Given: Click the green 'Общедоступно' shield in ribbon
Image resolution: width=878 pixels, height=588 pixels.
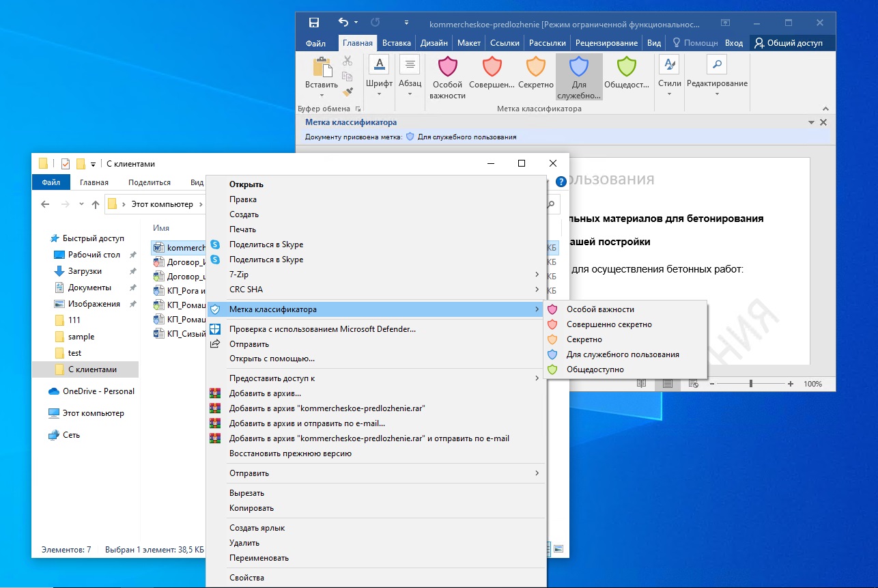Looking at the screenshot, I should [626, 68].
